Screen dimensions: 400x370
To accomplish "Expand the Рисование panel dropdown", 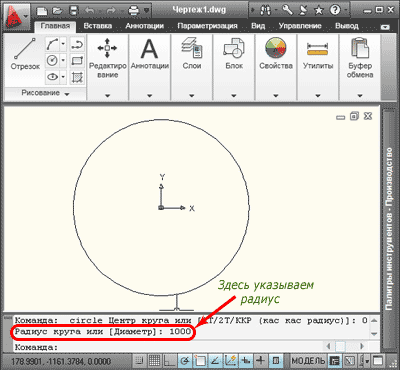I will click(45, 93).
